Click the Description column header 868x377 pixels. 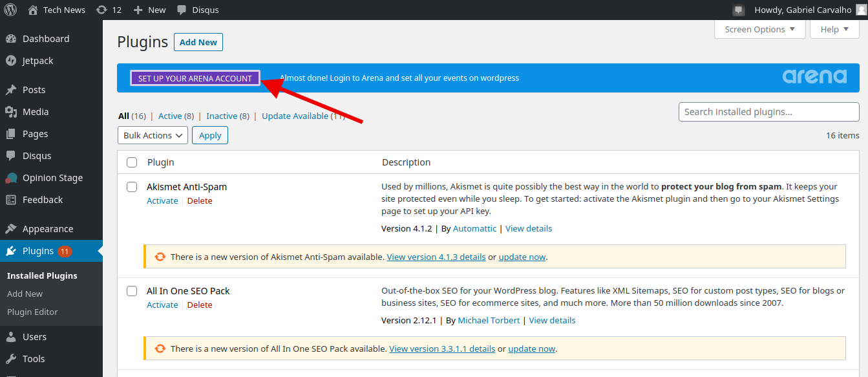(406, 162)
